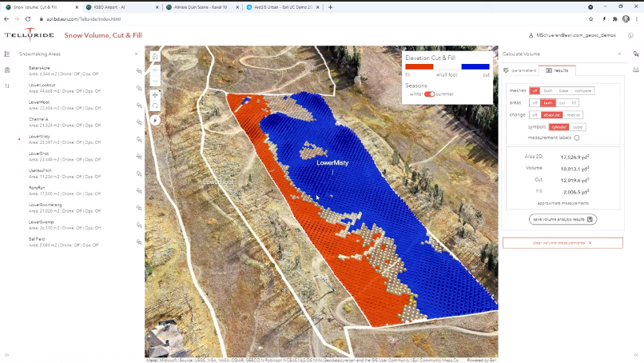Click the signed-in user account name

pyautogui.click(x=576, y=35)
